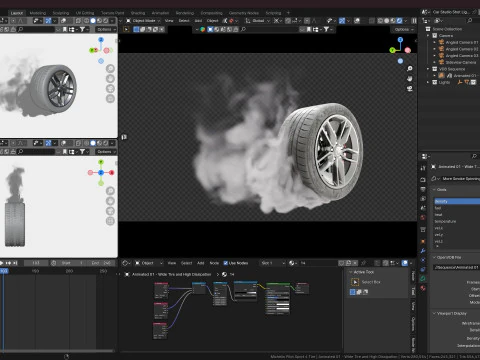Open the Render properties tab icon
Screen dimensions: 480x360
(x=423, y=180)
